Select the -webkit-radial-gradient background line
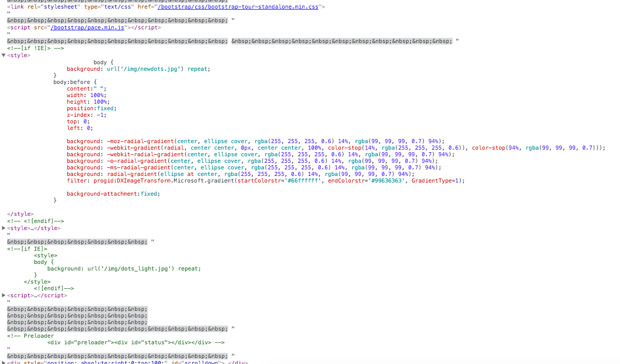This screenshot has height=364, width=620. tap(260, 154)
